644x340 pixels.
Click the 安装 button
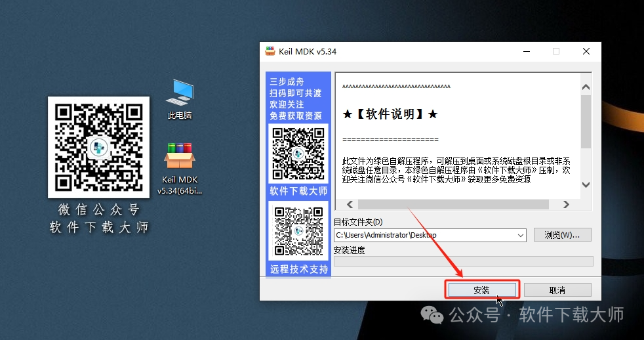coord(482,290)
